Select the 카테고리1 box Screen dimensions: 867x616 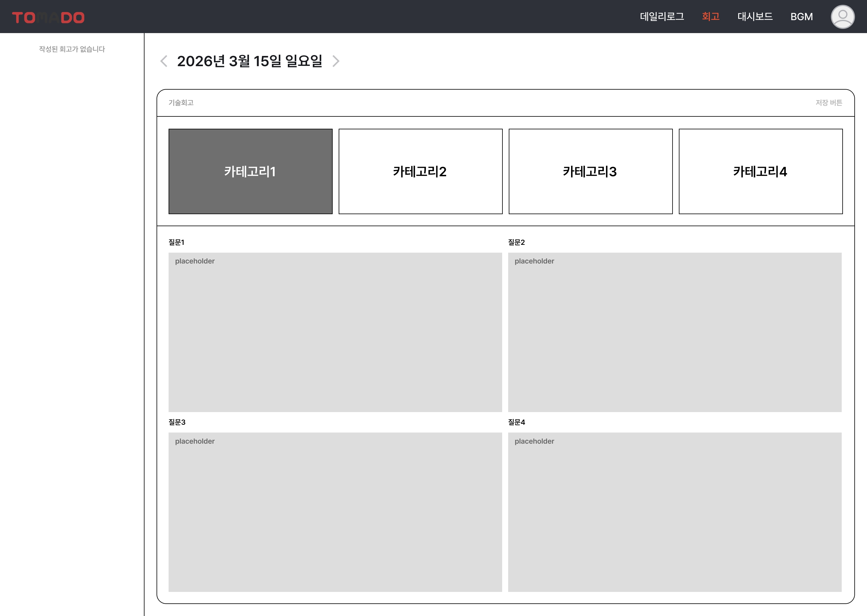pos(250,171)
